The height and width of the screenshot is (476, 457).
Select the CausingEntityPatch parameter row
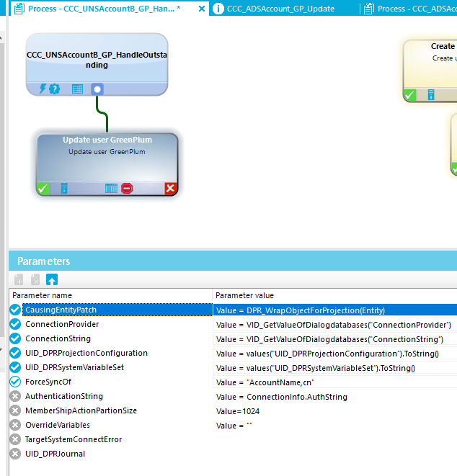pos(233,310)
